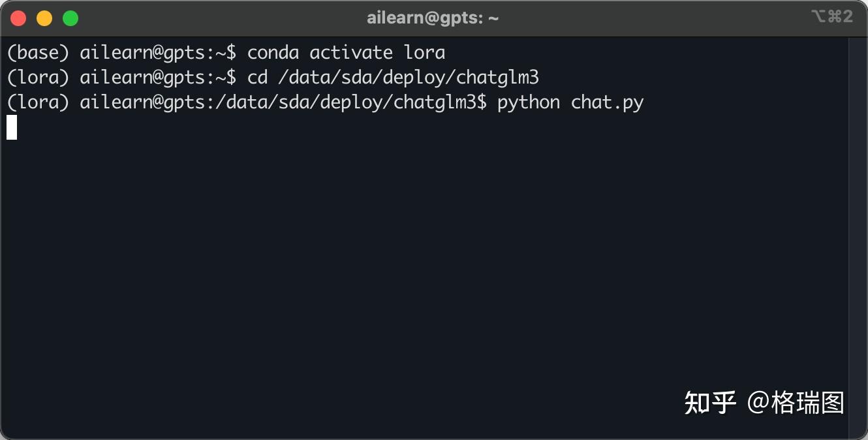Click the prompt 'ailearn@gpts:/data/sda/deploy/chatglm3$' on third line
Screen dimensions: 868x440
(x=283, y=103)
